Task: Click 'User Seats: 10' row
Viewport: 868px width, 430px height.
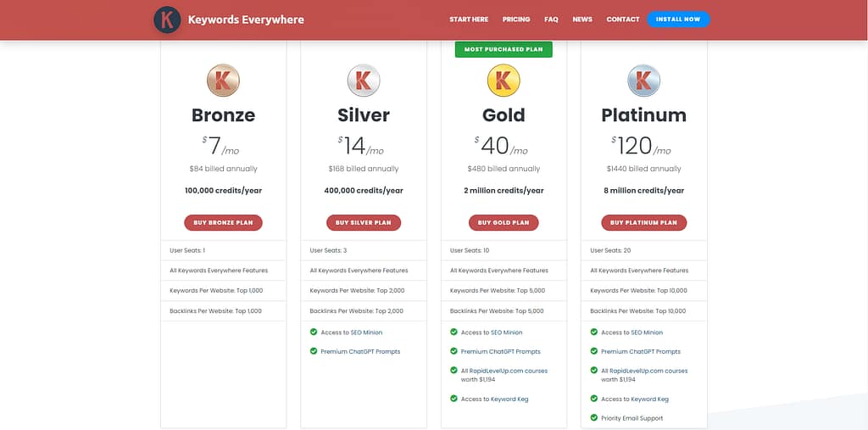Action: pos(504,250)
